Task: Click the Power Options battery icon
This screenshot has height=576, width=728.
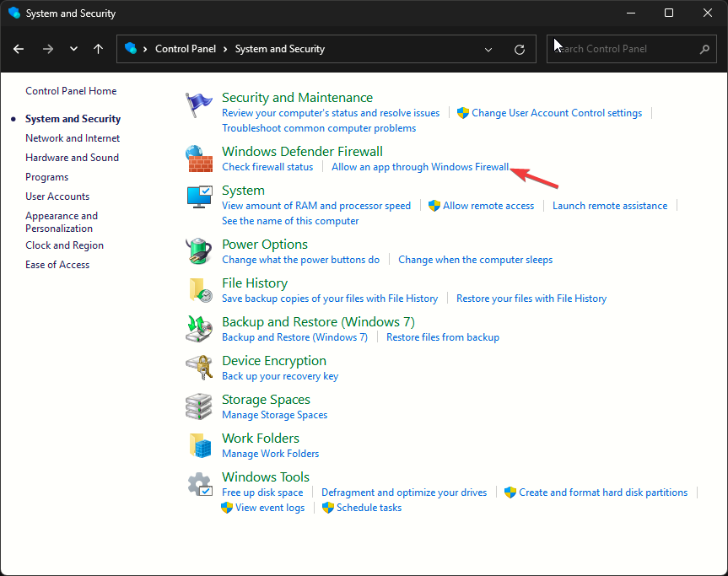Action: click(199, 251)
